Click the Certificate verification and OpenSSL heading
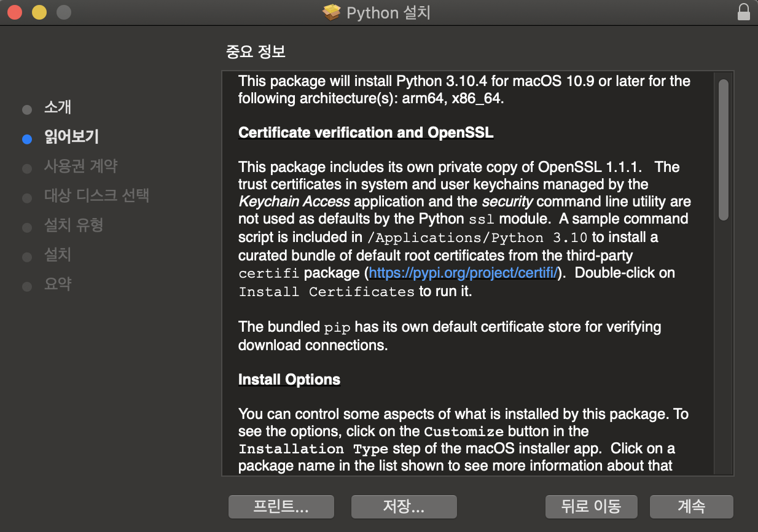758x532 pixels. point(366,133)
